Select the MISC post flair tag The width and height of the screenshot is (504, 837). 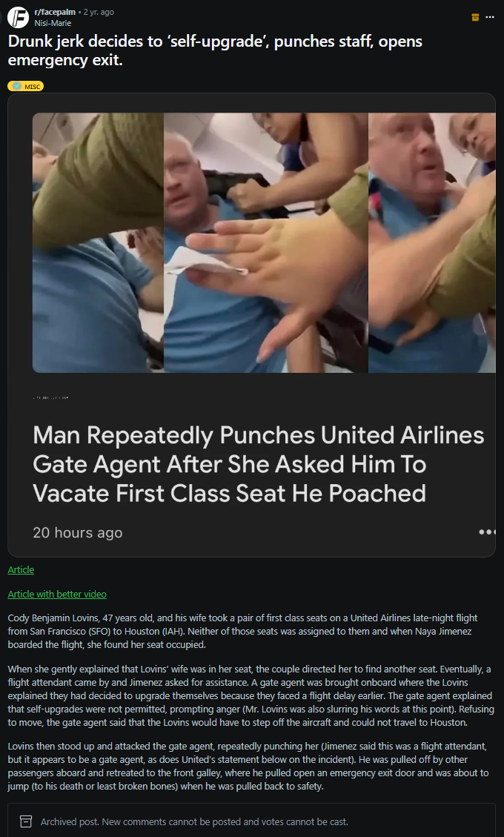pos(26,86)
